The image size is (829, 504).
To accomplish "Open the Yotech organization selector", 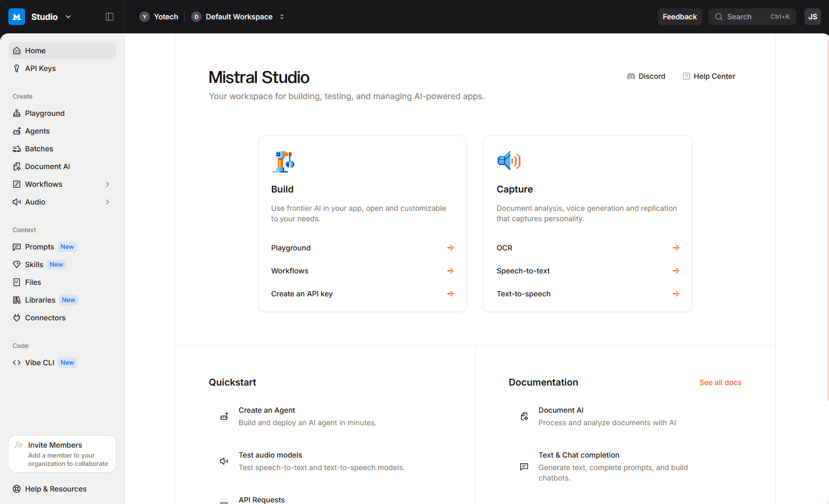I will (x=159, y=17).
